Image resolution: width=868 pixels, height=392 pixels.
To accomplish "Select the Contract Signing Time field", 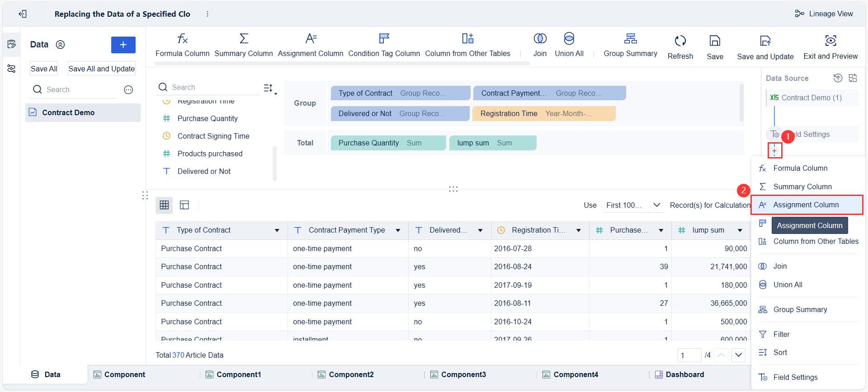I will tap(213, 136).
